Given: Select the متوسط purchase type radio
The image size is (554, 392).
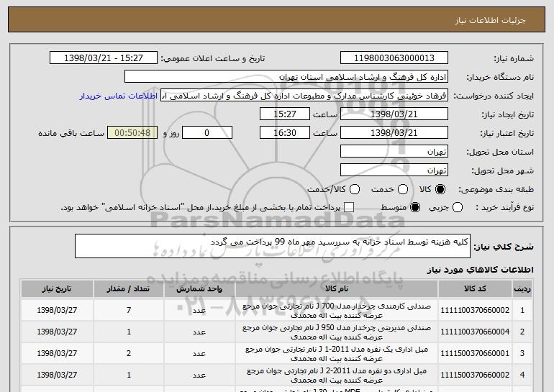Looking at the screenshot, I should (415, 208).
